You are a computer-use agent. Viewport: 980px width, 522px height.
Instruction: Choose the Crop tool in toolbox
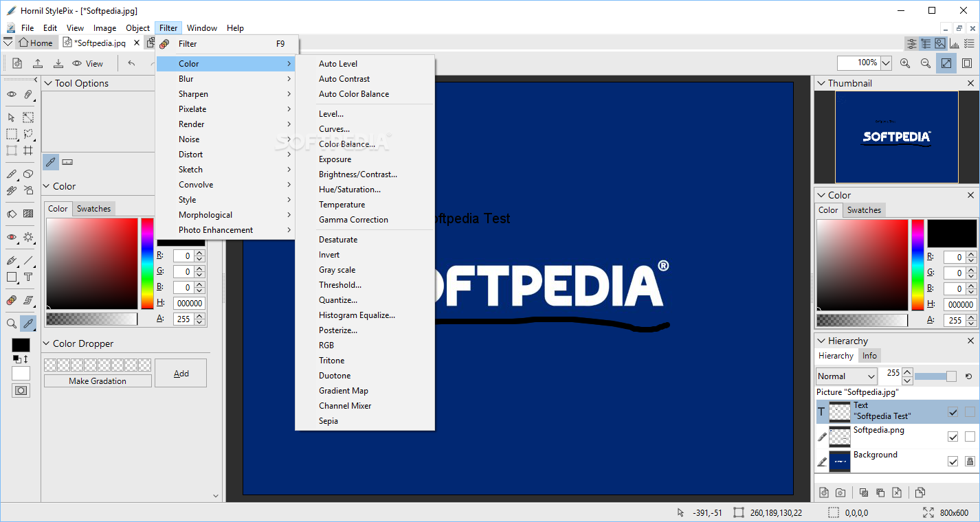(28, 150)
